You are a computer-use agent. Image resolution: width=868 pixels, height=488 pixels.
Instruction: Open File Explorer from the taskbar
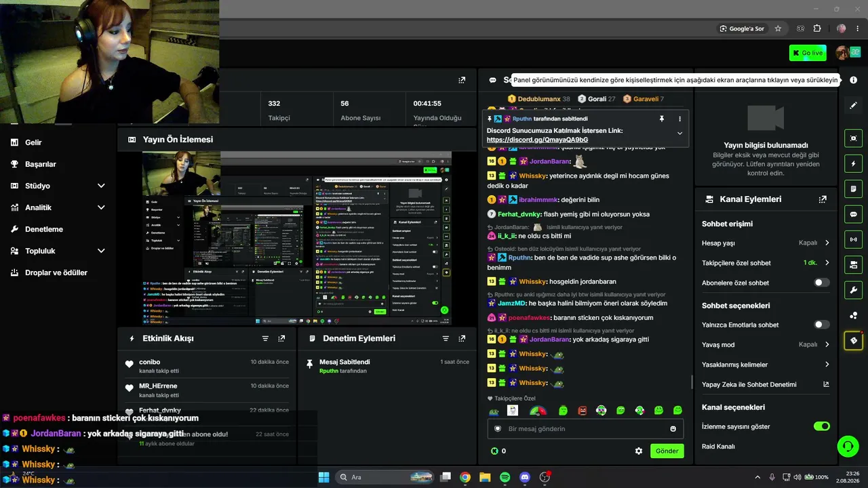[x=485, y=477]
